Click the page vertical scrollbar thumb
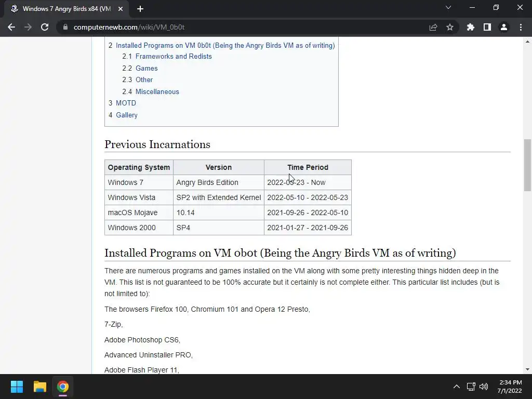The height and width of the screenshot is (399, 532). tap(527, 165)
